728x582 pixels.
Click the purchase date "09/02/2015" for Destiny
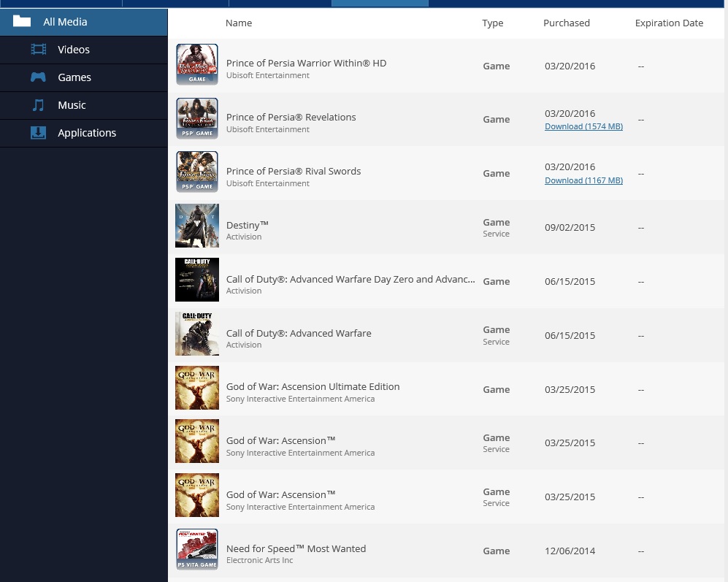pyautogui.click(x=570, y=228)
